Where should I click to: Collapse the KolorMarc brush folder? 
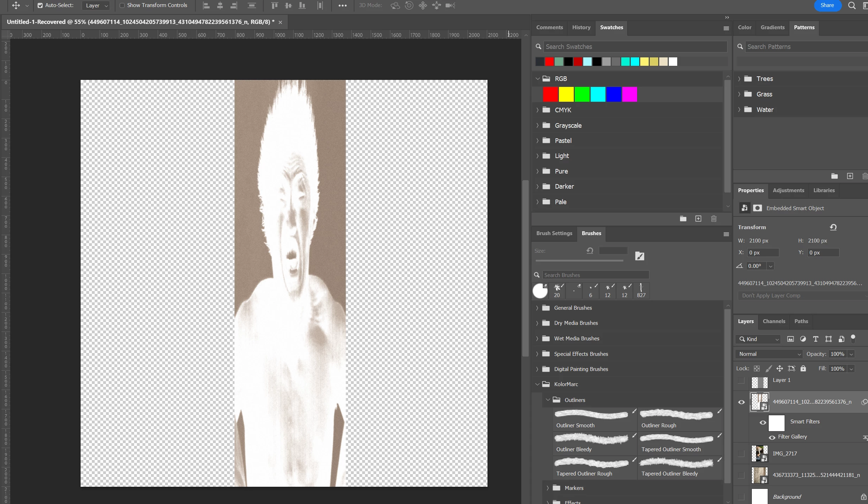(537, 384)
